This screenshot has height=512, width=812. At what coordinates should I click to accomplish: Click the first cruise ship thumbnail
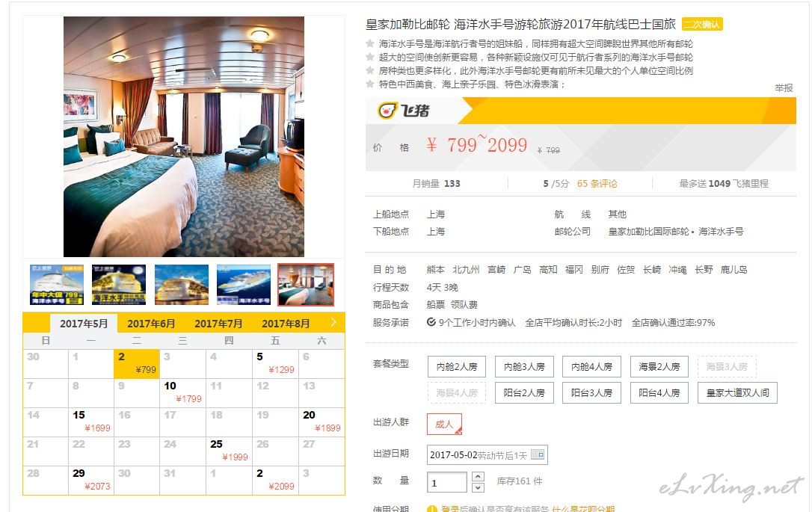[x=57, y=285]
